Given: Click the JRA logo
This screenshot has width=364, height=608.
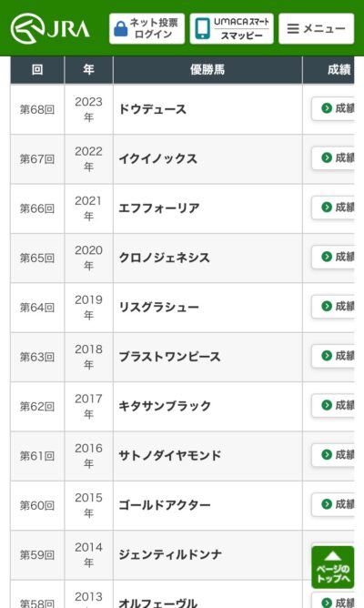Looking at the screenshot, I should pyautogui.click(x=50, y=28).
